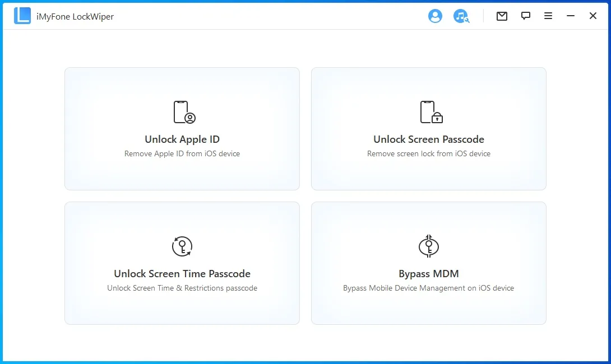Click "Remove screen lock from iOS device" text
The image size is (611, 364).
click(429, 154)
